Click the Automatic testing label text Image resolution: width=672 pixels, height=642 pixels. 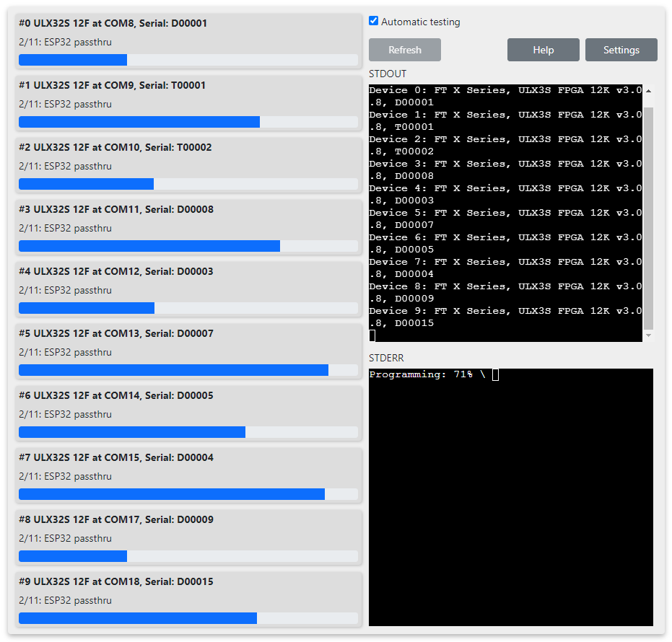point(420,22)
